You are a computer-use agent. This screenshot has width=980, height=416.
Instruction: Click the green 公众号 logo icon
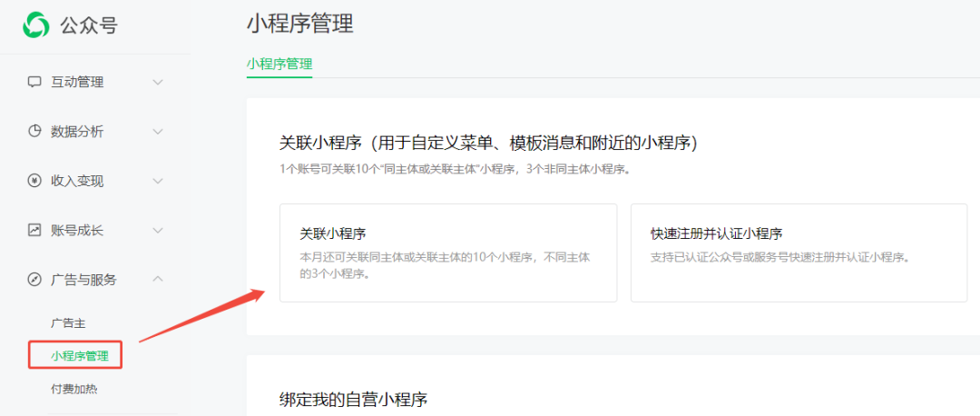[35, 25]
